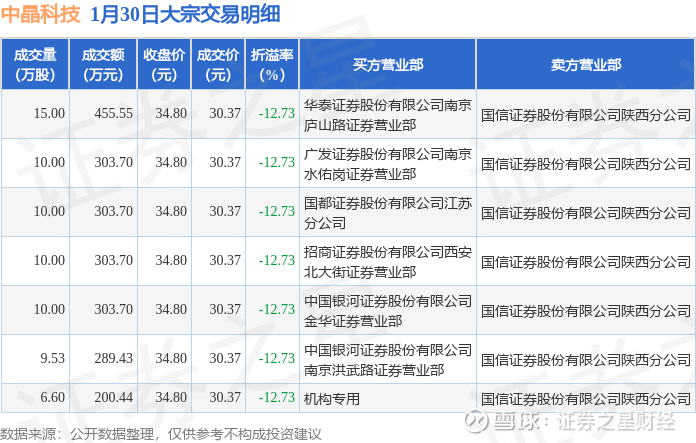This screenshot has width=696, height=443.
Task: Click buyer 广发证券南京水佑岗证券营业部
Action: click(388, 164)
